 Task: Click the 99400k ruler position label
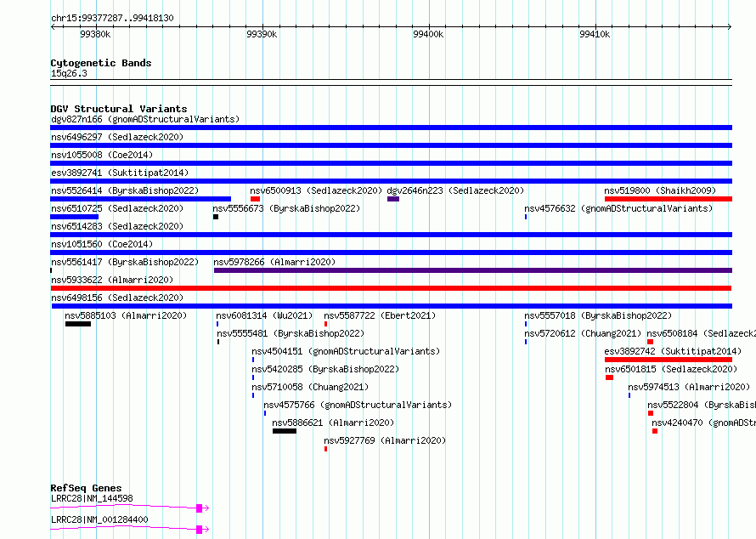click(428, 34)
